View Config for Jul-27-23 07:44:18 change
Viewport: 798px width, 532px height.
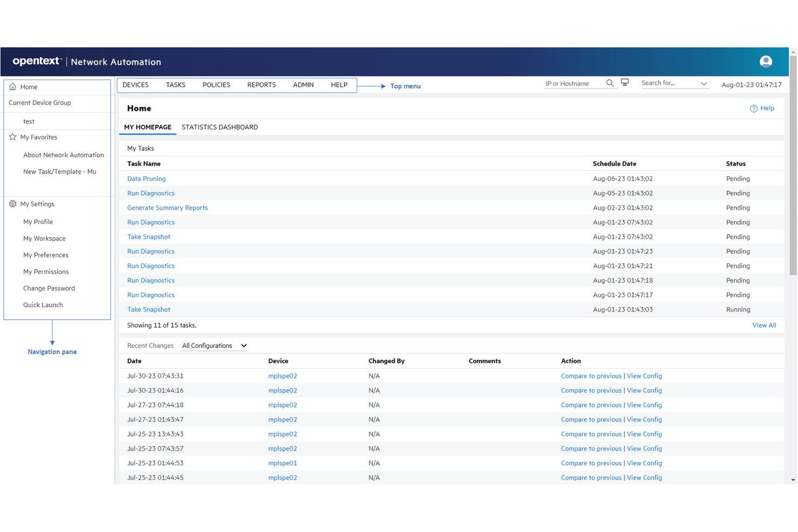(x=644, y=405)
